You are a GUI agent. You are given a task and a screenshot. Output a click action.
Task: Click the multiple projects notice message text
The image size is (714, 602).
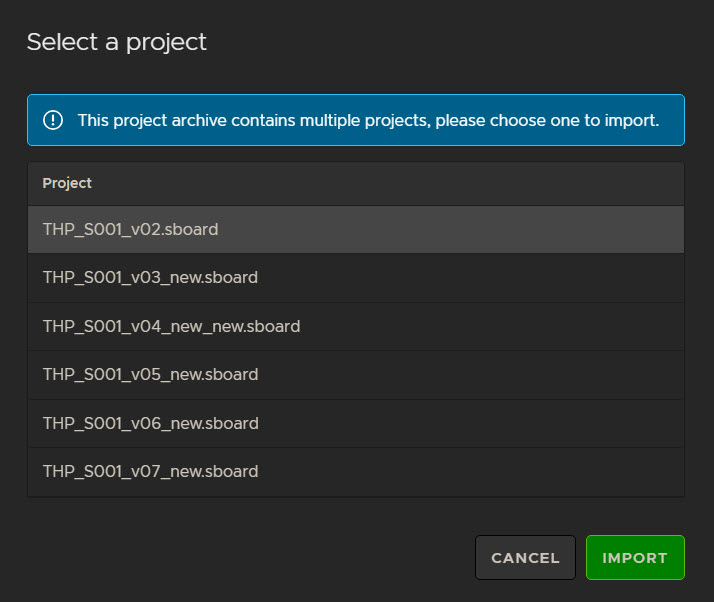coord(368,121)
